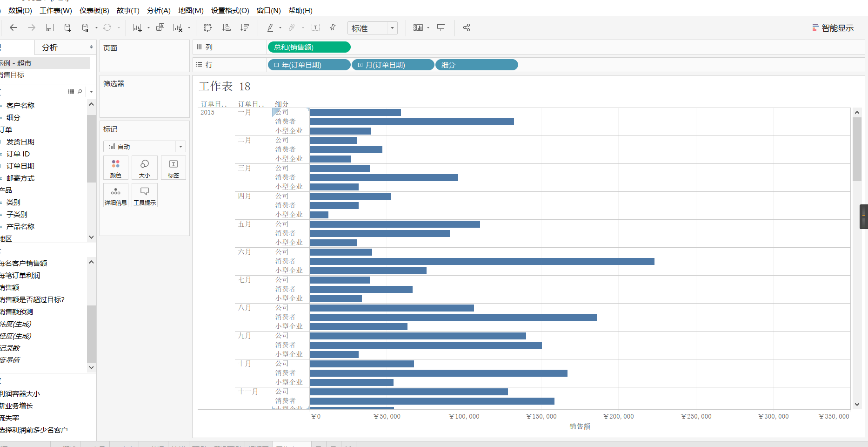Expand the 月(订单日期) pill plus icon
Image resolution: width=868 pixels, height=447 pixels.
[360, 65]
